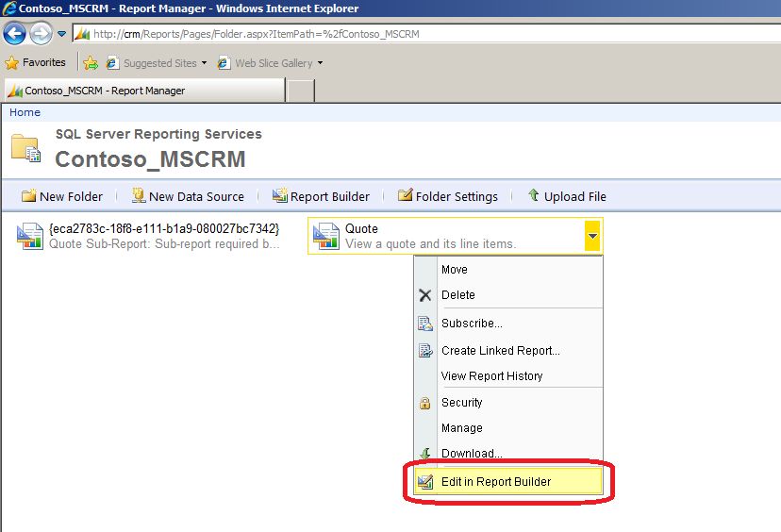Click the 'Quote Sub-Report: Sub-report required' description

click(164, 243)
